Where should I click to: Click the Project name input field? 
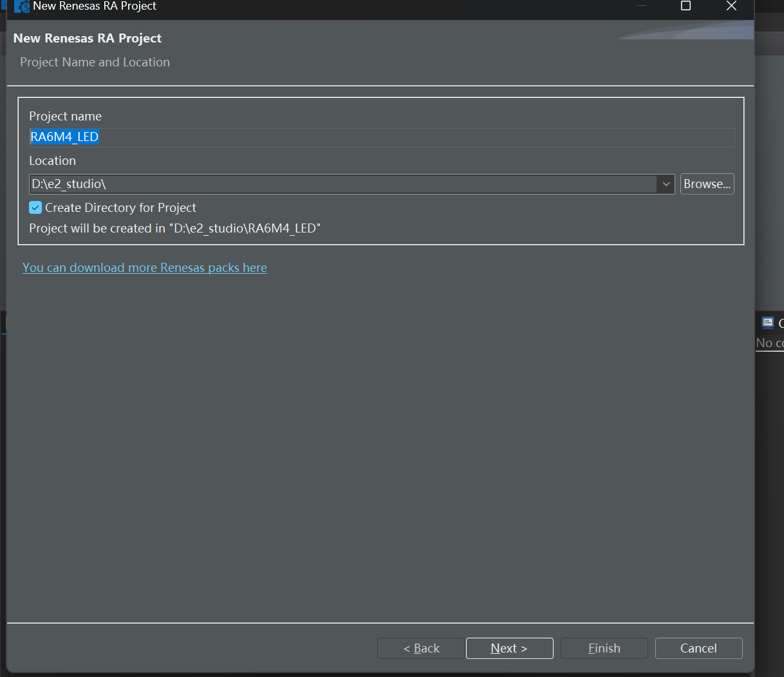point(382,137)
